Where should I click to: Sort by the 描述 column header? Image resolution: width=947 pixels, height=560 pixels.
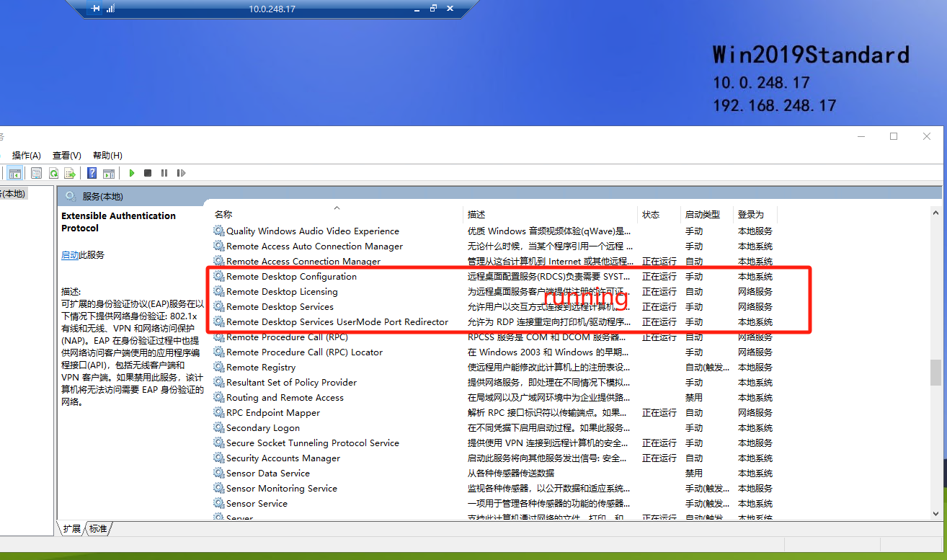[551, 214]
